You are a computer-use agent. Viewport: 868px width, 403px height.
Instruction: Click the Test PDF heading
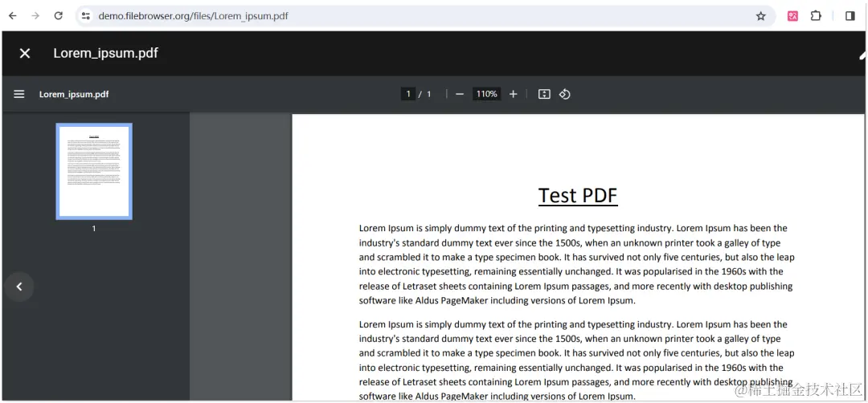[x=578, y=195]
